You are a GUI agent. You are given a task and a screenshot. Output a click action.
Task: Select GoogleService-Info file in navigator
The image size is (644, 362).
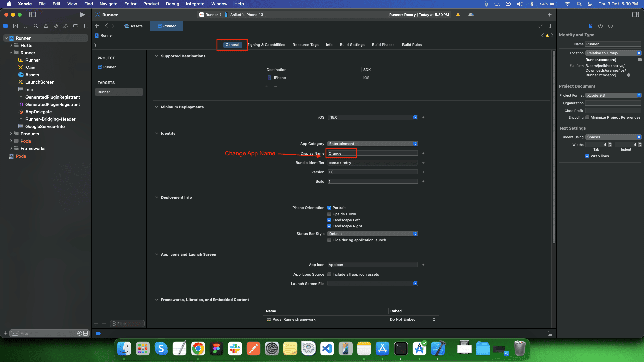click(x=45, y=126)
